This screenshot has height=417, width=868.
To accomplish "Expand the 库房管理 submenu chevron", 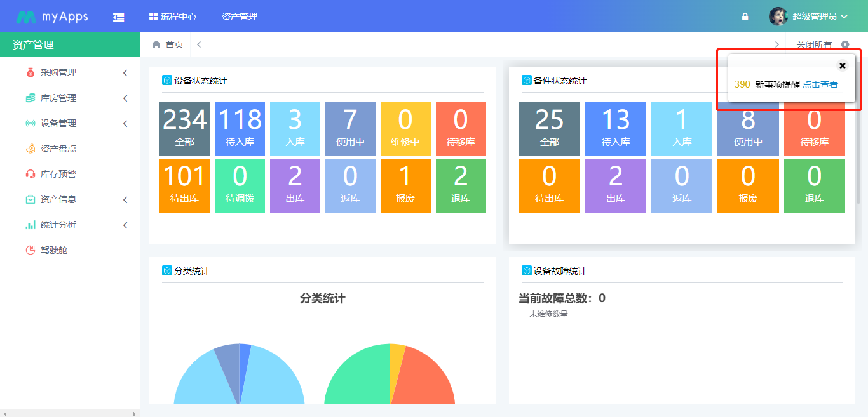I will (125, 98).
